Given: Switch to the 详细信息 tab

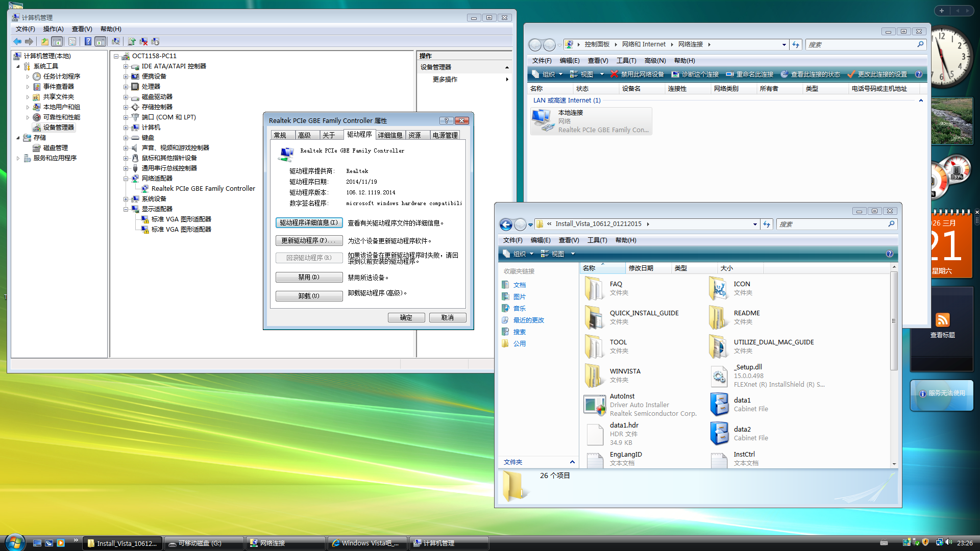Looking at the screenshot, I should (x=390, y=135).
